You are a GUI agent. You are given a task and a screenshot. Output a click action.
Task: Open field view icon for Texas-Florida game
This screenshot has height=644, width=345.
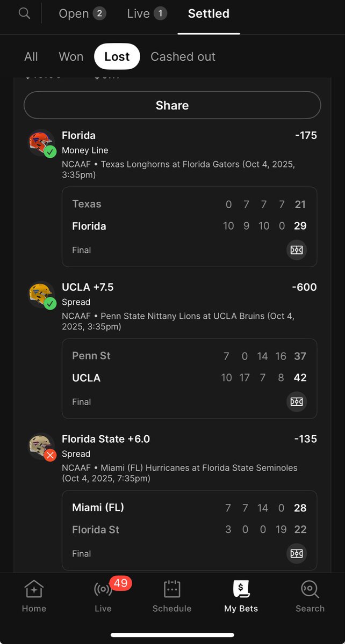coord(297,250)
